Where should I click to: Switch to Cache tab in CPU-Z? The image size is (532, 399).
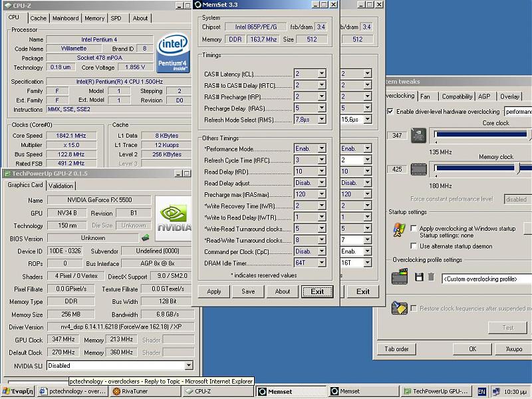pyautogui.click(x=38, y=19)
